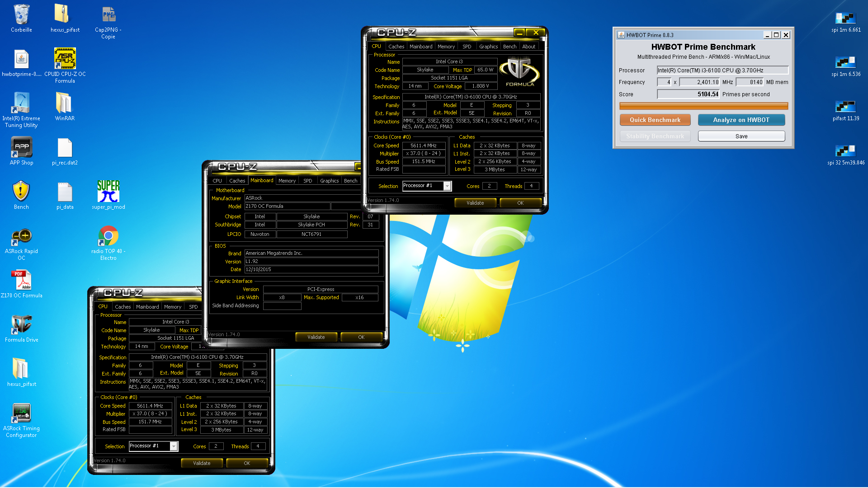Select Memory tab in middle CPU-Z window
This screenshot has width=868, height=488.
(x=287, y=181)
